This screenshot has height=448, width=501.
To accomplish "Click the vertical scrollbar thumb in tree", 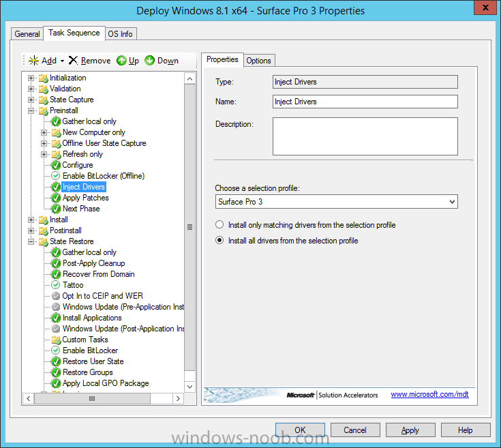I will 189,227.
